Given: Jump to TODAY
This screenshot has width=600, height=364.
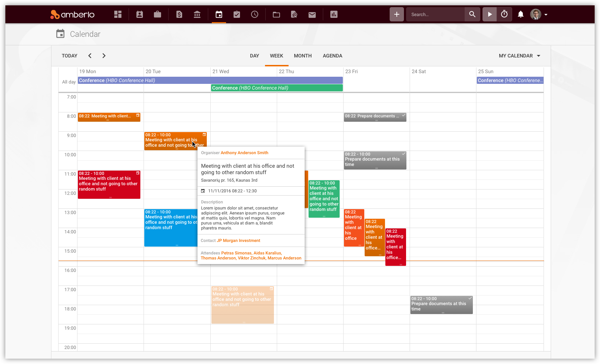Looking at the screenshot, I should pos(70,56).
